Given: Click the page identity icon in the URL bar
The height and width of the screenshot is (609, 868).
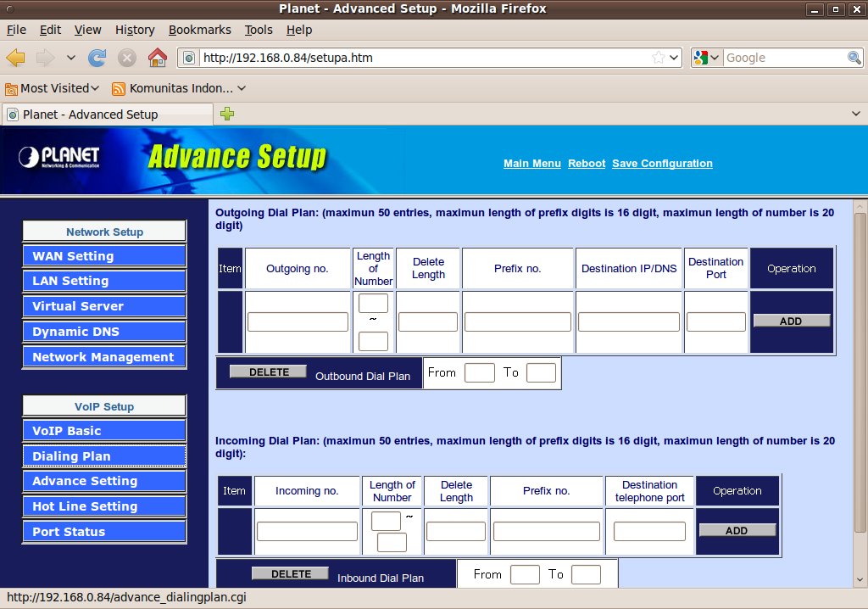Looking at the screenshot, I should coord(189,58).
